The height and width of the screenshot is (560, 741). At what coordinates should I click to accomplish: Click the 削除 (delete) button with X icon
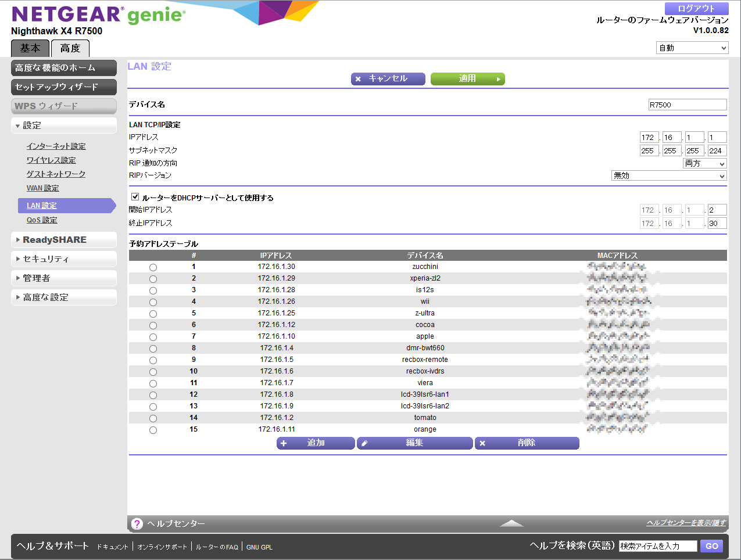click(527, 443)
